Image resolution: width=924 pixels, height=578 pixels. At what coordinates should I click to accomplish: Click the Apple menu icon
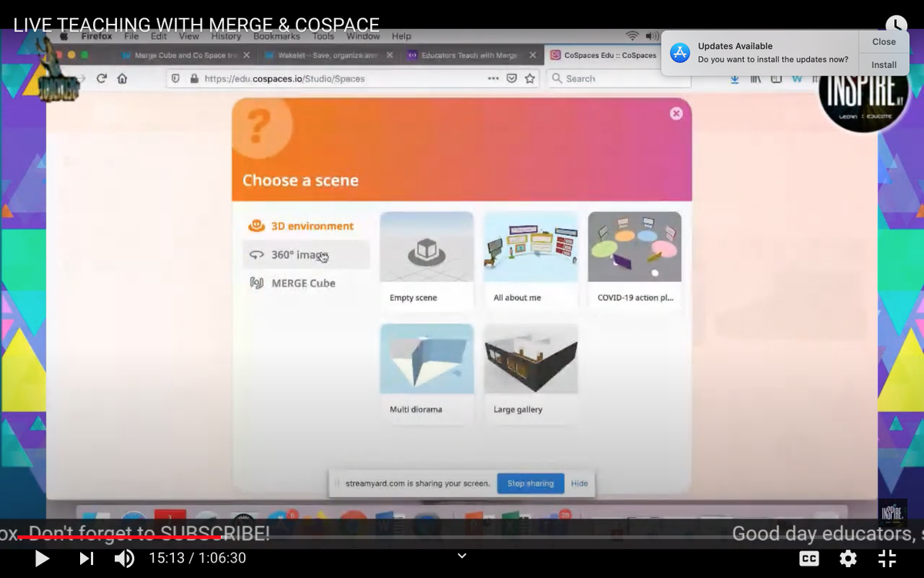pyautogui.click(x=65, y=36)
